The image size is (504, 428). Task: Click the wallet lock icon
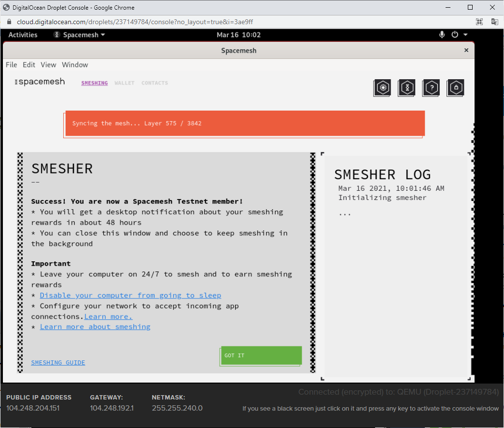[455, 87]
